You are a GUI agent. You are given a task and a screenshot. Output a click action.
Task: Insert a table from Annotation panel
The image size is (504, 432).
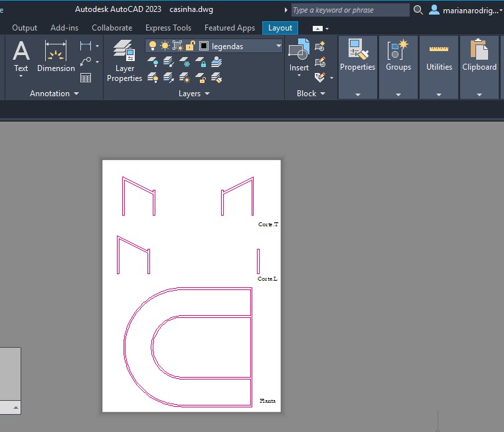pos(86,78)
